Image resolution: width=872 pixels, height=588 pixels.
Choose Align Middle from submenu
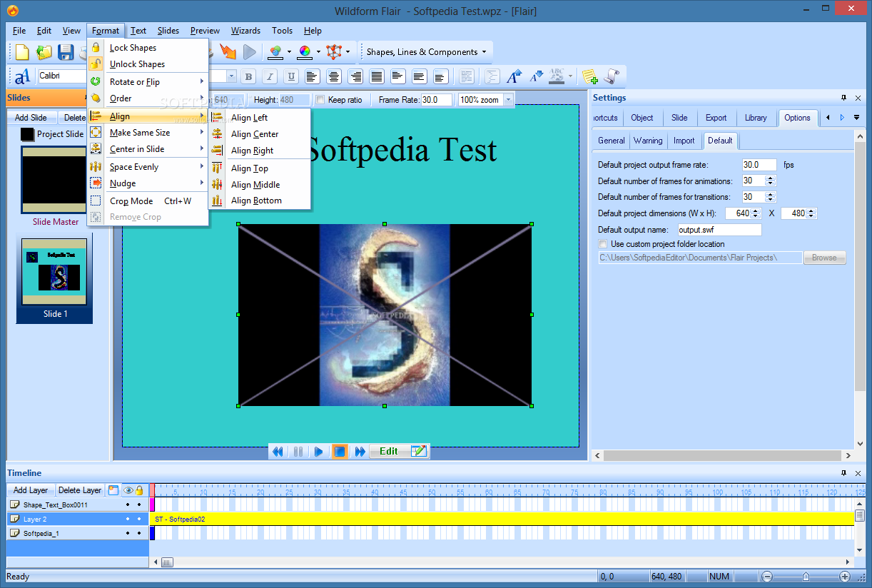pos(260,184)
